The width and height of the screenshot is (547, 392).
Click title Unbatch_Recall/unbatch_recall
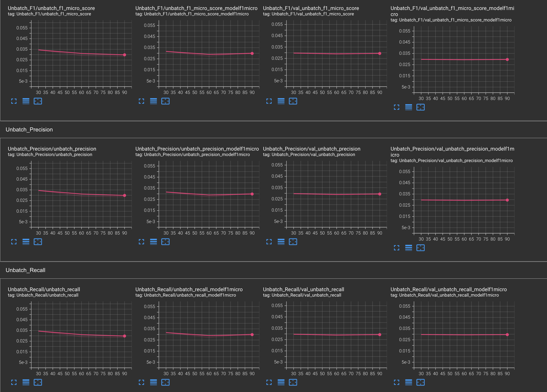tap(44, 289)
